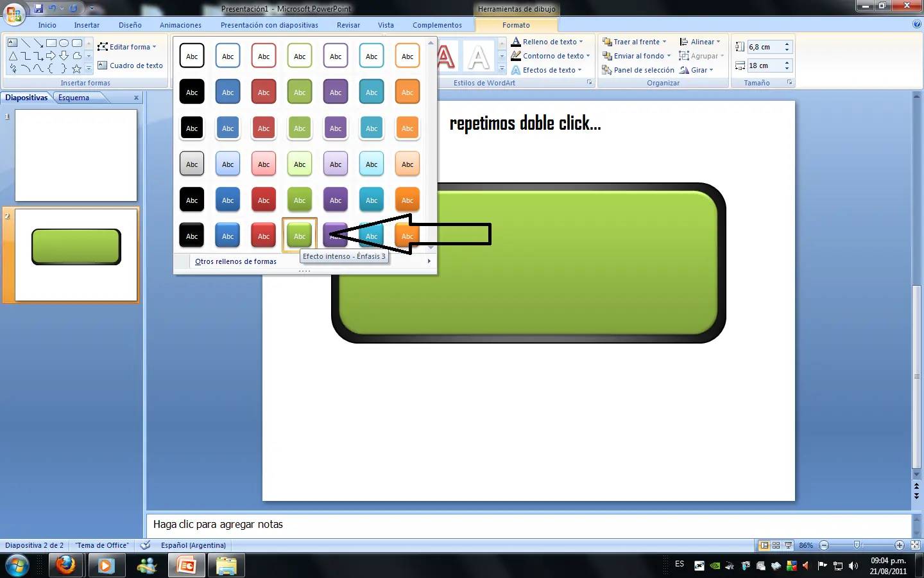Choose the rectangle shape
Image resolution: width=924 pixels, height=578 pixels.
[x=51, y=43]
